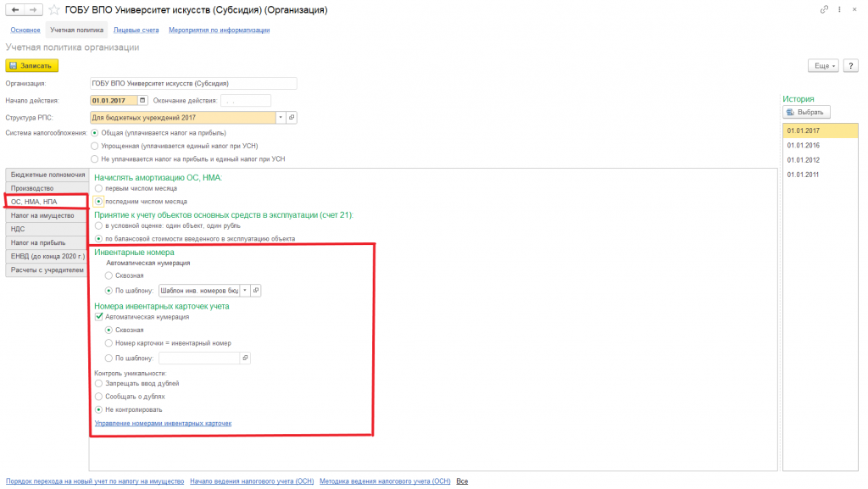Open the Налог на прибыль side tab
This screenshot has width=868, height=489.
point(47,243)
